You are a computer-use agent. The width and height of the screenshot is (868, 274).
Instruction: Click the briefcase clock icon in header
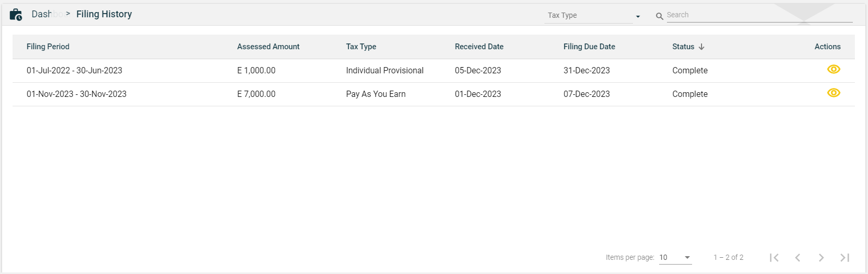pos(16,15)
